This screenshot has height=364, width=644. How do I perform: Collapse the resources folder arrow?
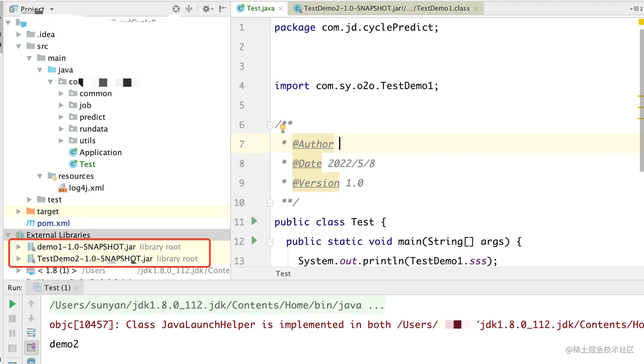[40, 176]
